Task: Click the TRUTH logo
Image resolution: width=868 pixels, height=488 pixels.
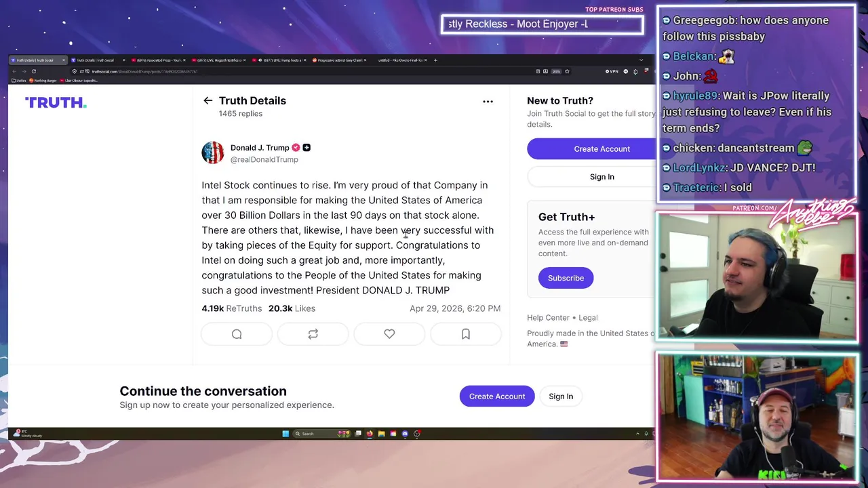Action: (56, 102)
